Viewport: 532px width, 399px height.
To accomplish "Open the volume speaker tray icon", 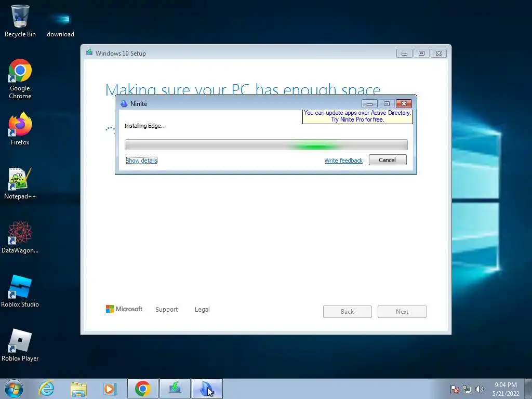I will (x=480, y=389).
